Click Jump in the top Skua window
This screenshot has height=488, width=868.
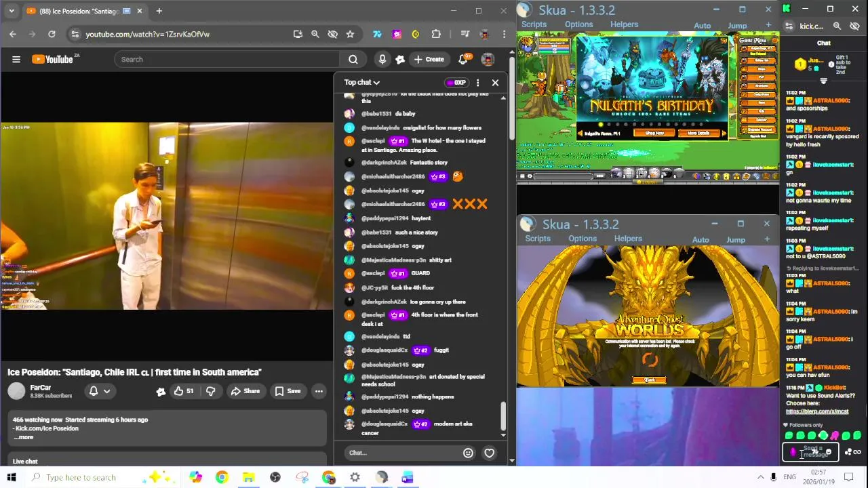point(737,26)
